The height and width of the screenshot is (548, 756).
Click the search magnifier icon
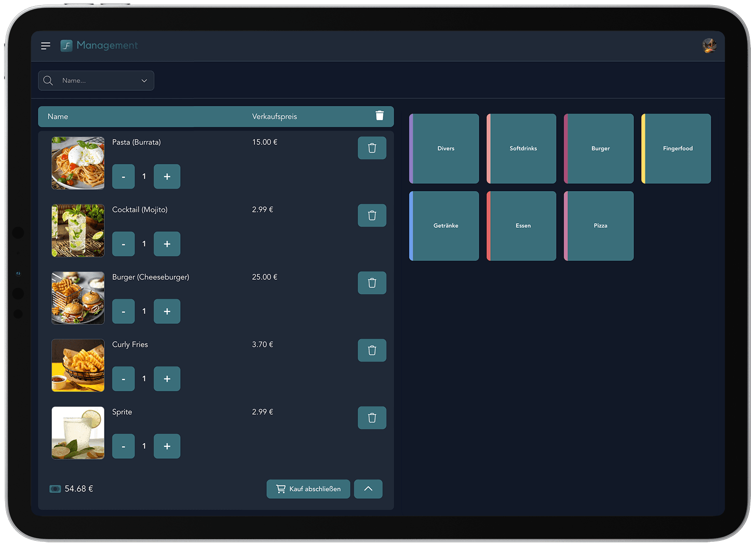point(48,80)
